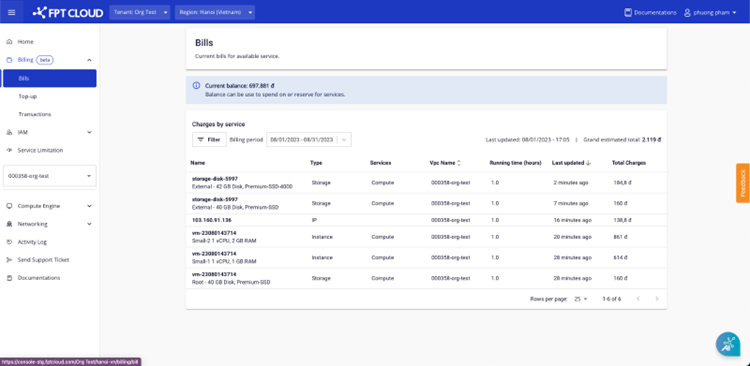
Task: Click the Billing beta badge
Action: (x=45, y=60)
